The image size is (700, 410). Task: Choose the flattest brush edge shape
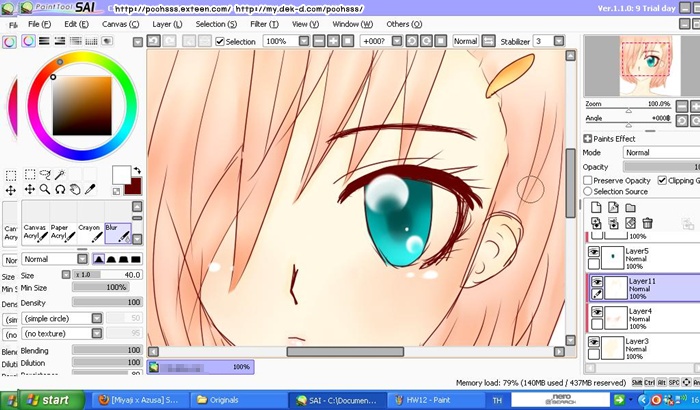(x=136, y=259)
